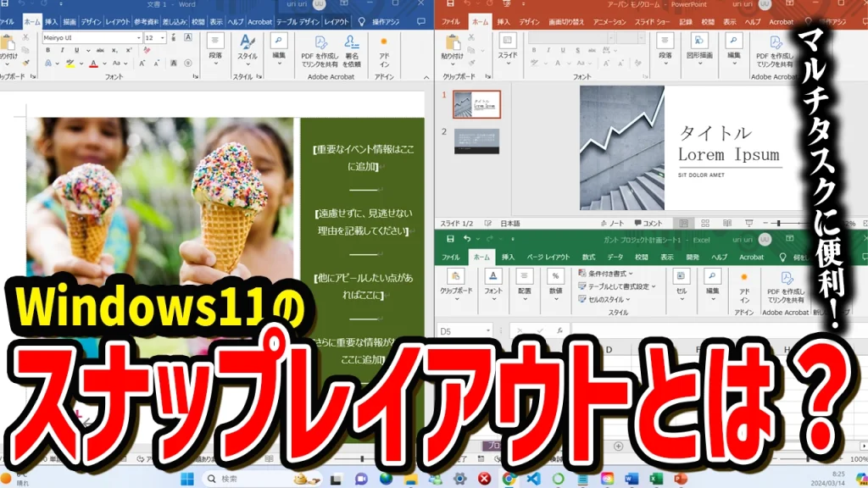Switch to Word's 挿入 (Insert) tab
This screenshot has width=868, height=488.
pos(51,21)
